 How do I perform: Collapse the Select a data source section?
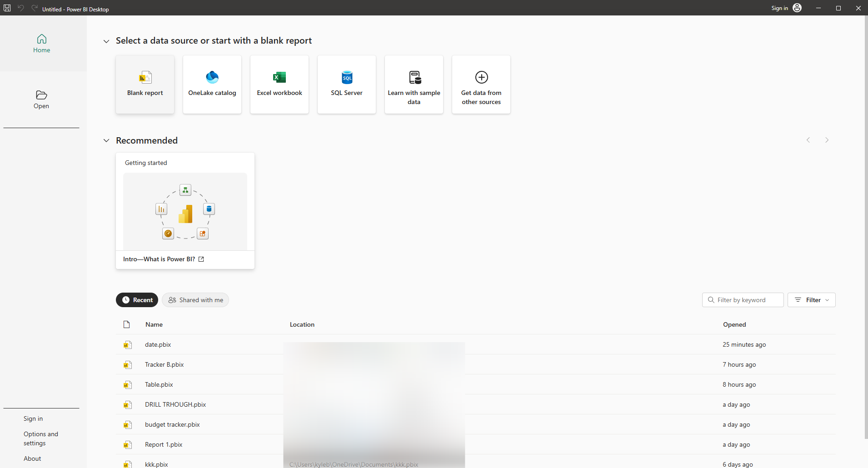(106, 41)
